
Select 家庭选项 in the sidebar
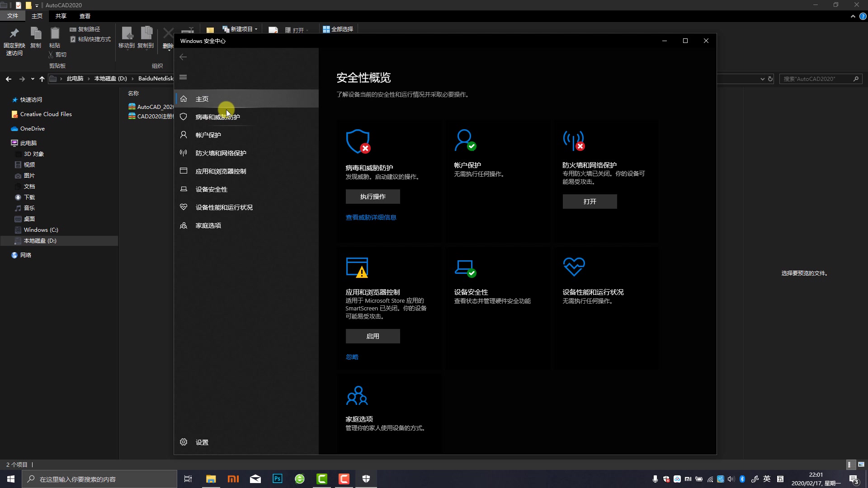pyautogui.click(x=246, y=225)
